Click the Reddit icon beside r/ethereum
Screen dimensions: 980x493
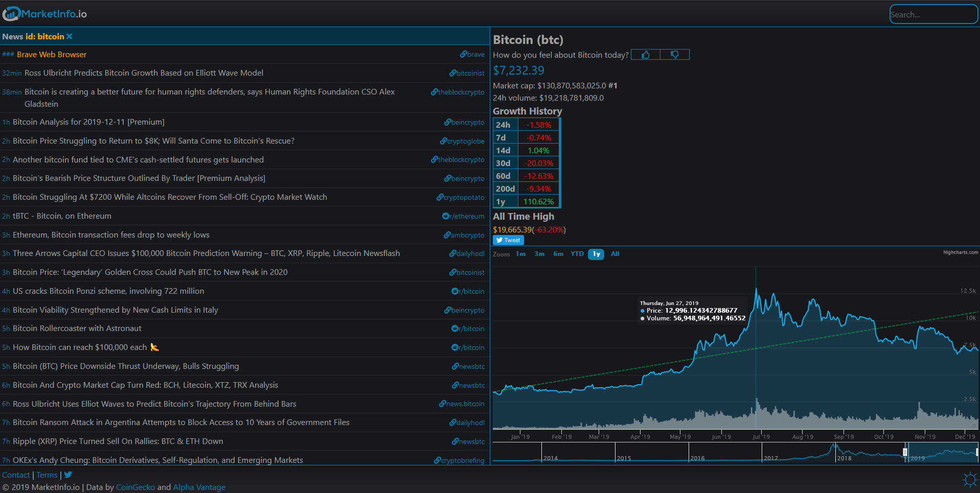(446, 216)
